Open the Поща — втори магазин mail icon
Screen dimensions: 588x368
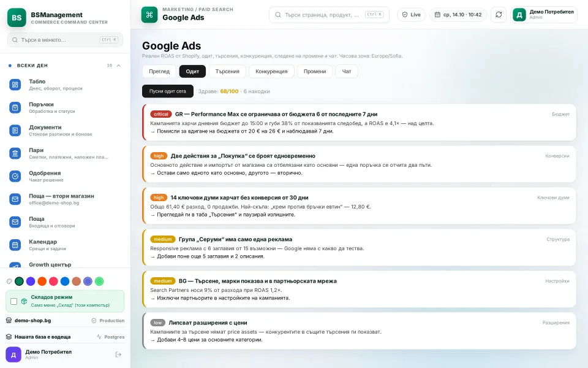coord(15,199)
